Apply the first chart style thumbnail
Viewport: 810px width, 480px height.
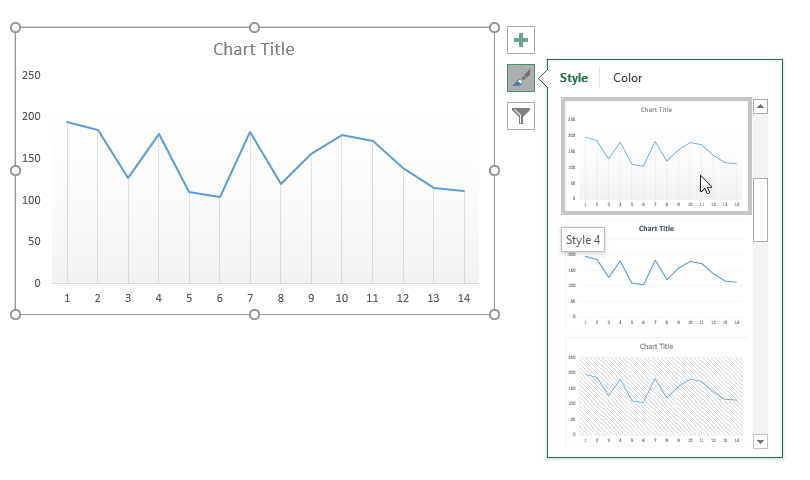(656, 155)
